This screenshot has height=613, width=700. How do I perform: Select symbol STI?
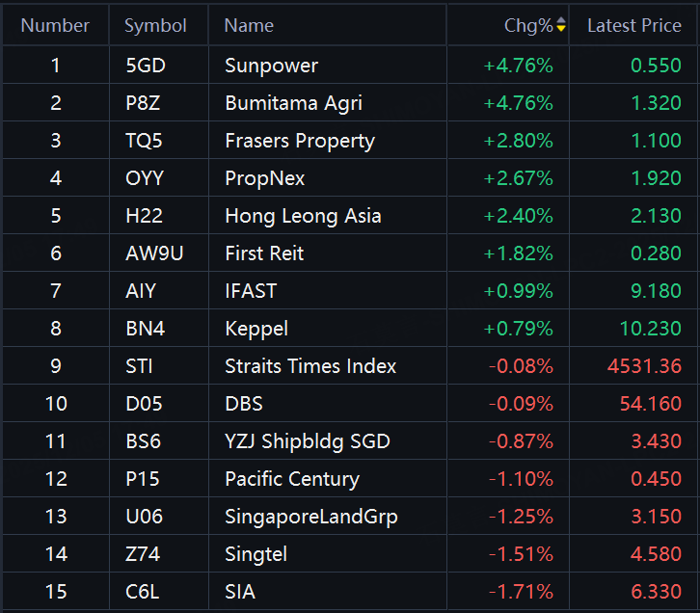139,366
